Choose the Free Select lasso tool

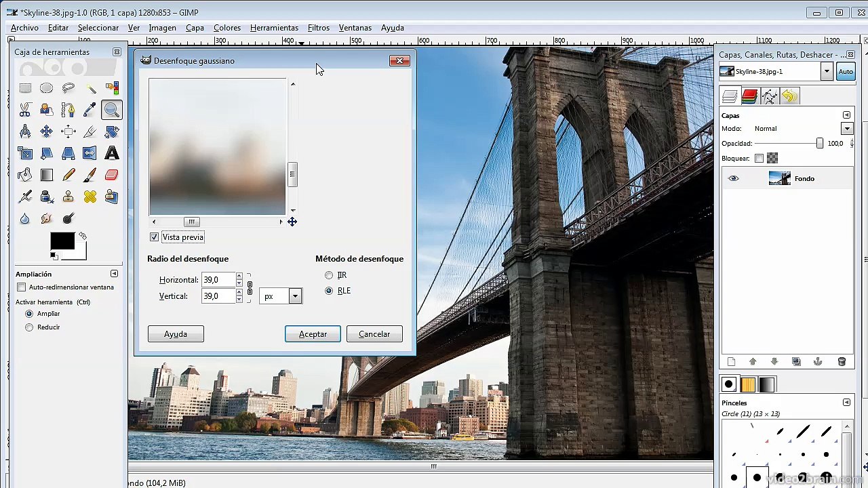coord(68,88)
